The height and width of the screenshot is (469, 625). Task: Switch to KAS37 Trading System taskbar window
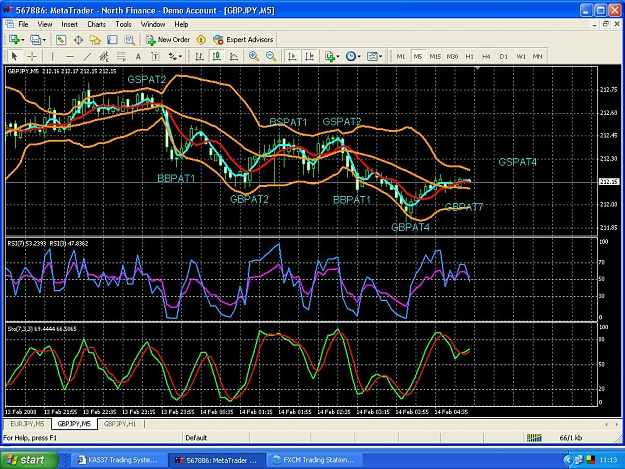(118, 460)
